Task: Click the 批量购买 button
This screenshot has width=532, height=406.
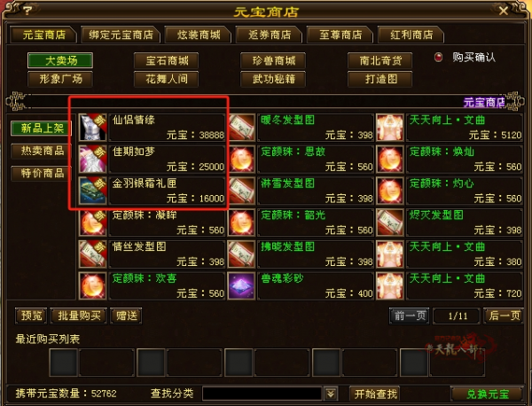Action: pos(79,316)
